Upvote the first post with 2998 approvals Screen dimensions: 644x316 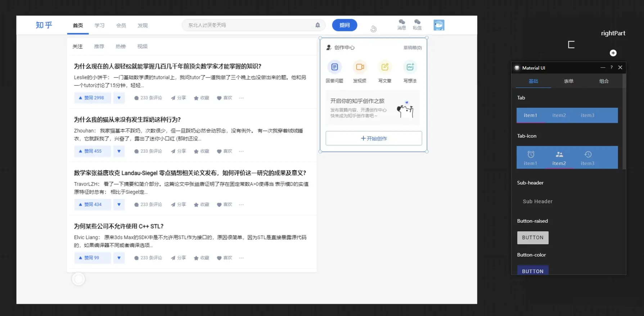coord(92,98)
